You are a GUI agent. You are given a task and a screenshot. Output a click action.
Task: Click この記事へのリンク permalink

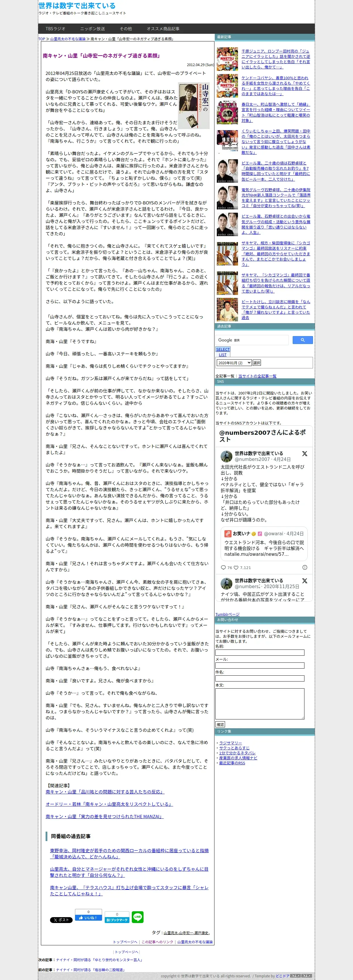click(157, 942)
